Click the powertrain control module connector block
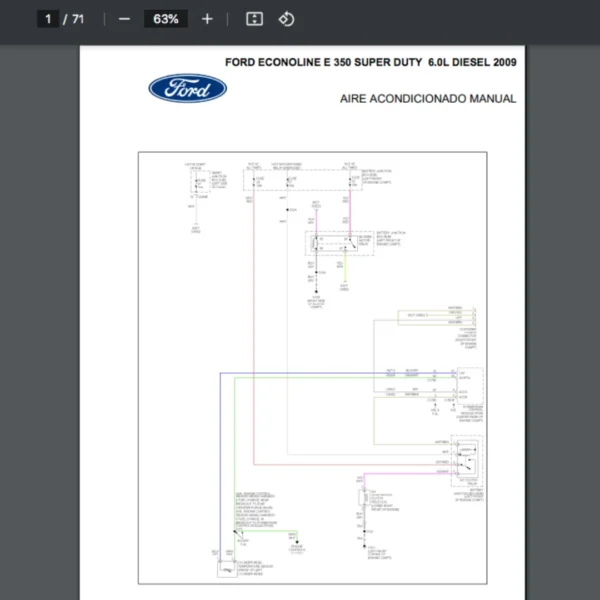 pyautogui.click(x=468, y=383)
